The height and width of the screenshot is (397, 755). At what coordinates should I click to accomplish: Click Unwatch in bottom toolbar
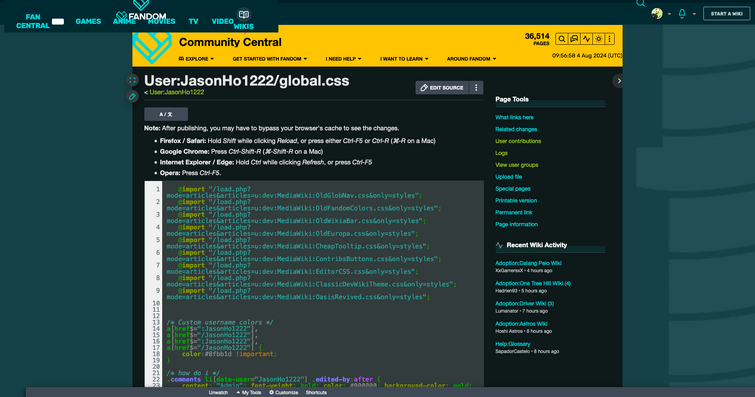pos(218,393)
